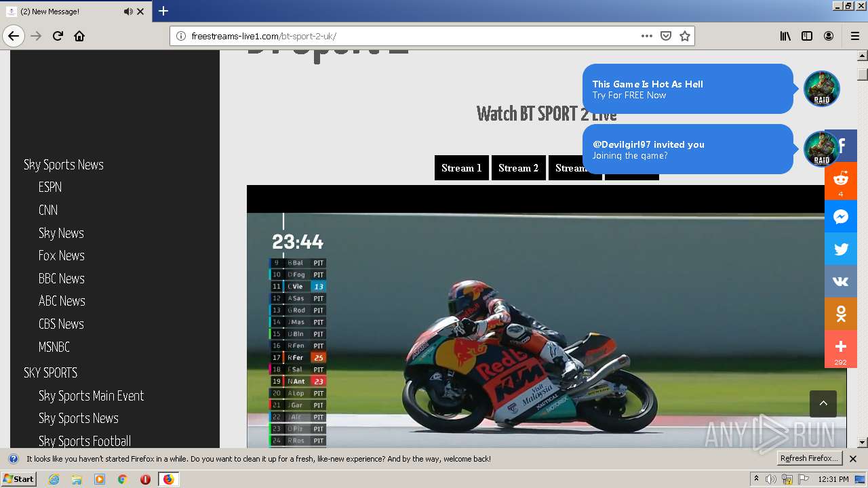
Task: Open the '@Devilgirl97 invited you' notification
Action: coord(688,149)
